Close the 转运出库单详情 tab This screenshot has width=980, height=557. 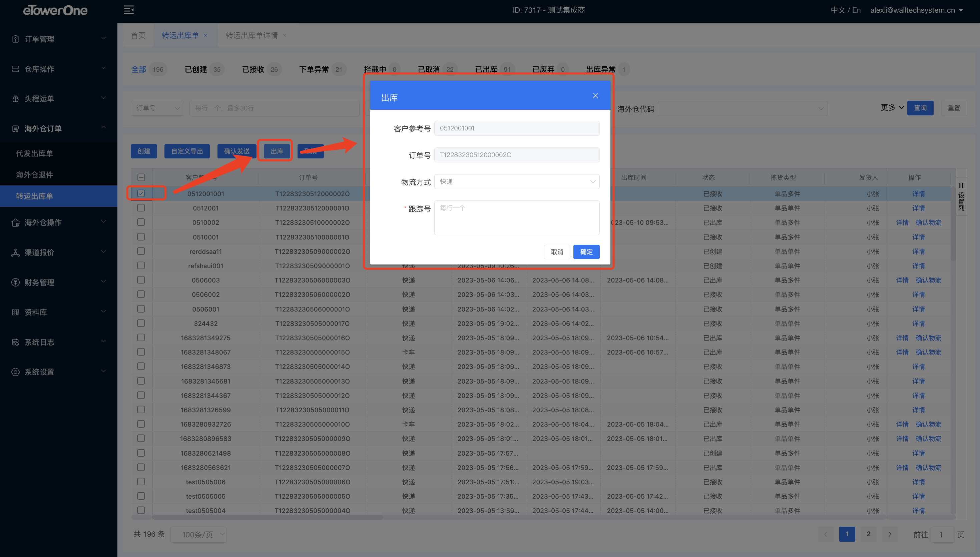284,36
